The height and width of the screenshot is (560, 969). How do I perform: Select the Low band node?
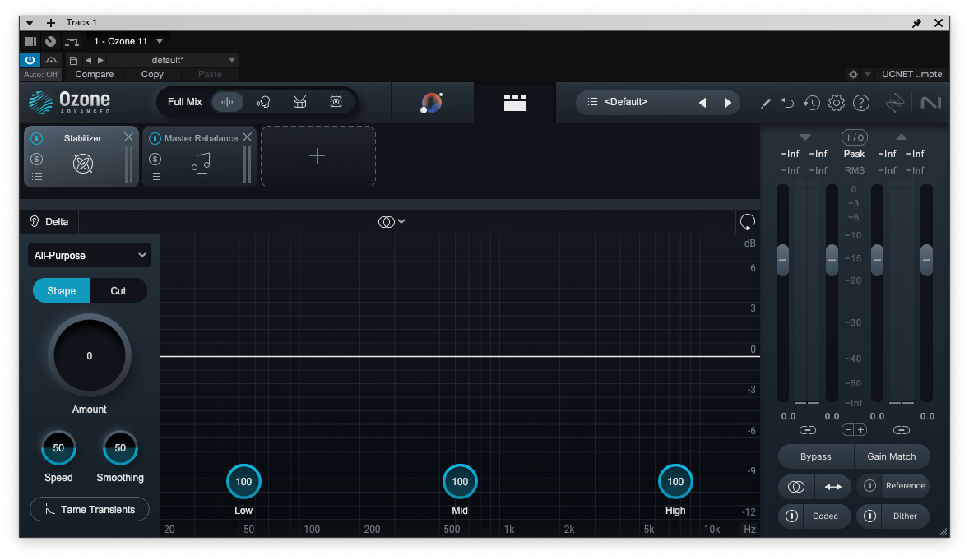click(x=243, y=482)
